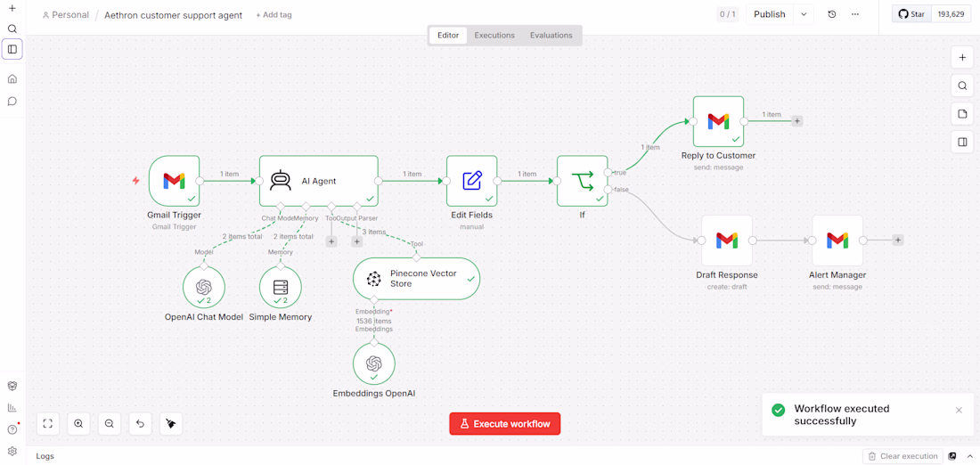Click plus under Output Parser connector
This screenshot has width=980, height=465.
(x=357, y=241)
